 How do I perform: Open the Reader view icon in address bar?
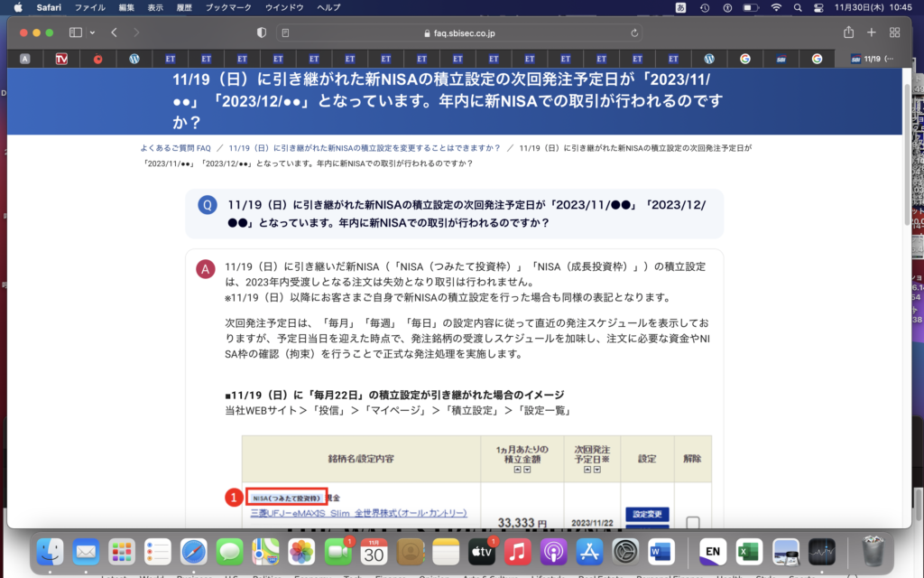[286, 33]
